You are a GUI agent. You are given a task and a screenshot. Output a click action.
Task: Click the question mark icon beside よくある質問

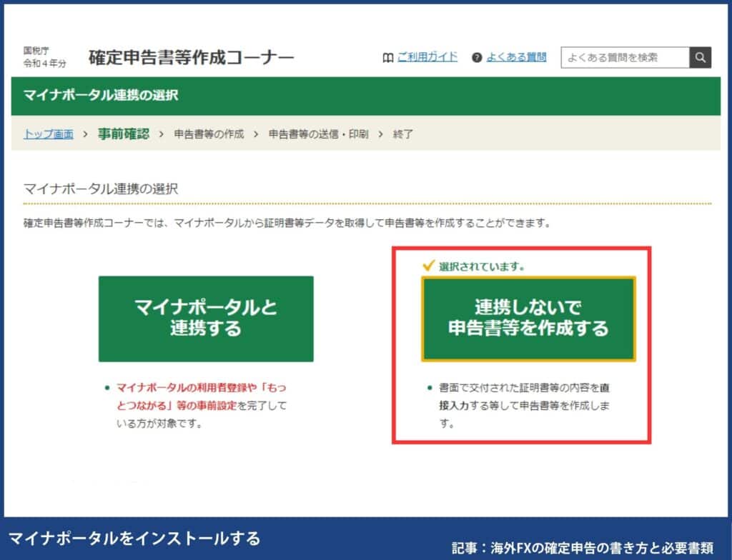(x=477, y=58)
